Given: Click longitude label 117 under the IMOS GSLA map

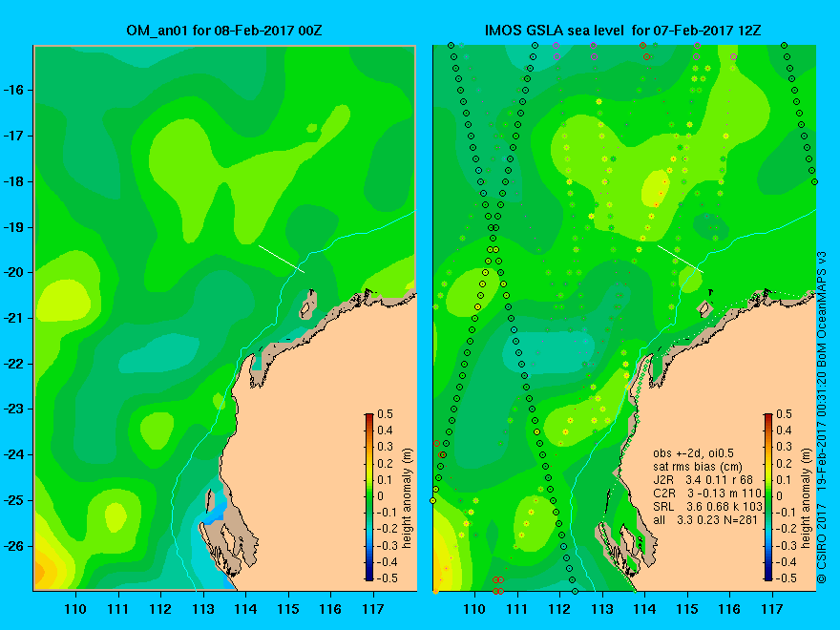Looking at the screenshot, I should (772, 609).
